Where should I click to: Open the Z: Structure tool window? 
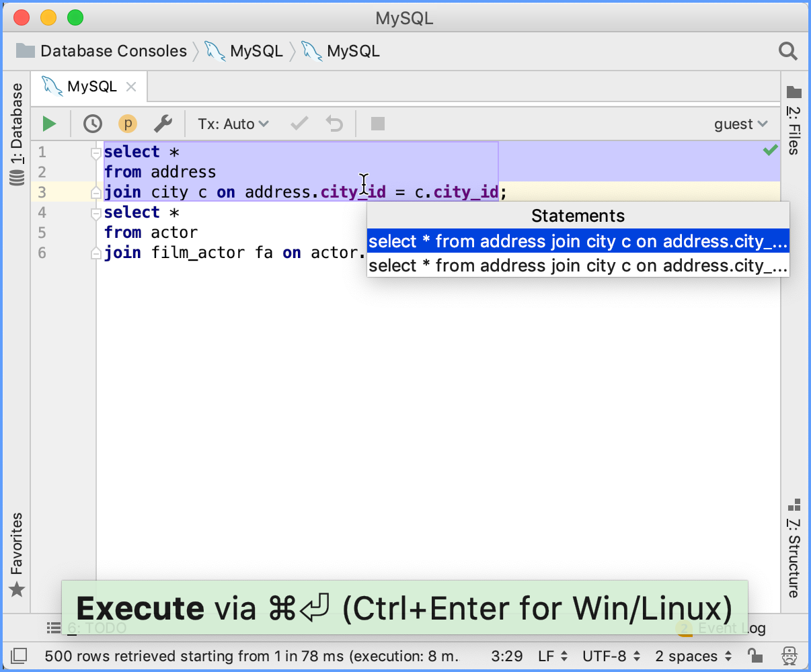(794, 548)
